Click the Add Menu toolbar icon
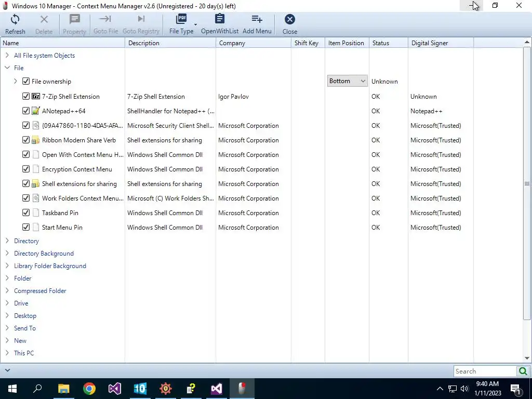The image size is (532, 399). [257, 19]
